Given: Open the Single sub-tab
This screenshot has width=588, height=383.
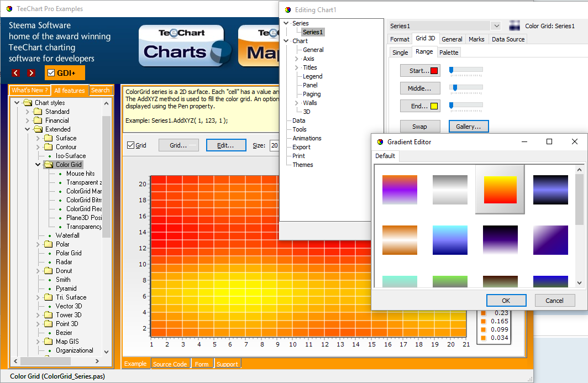Looking at the screenshot, I should point(400,53).
